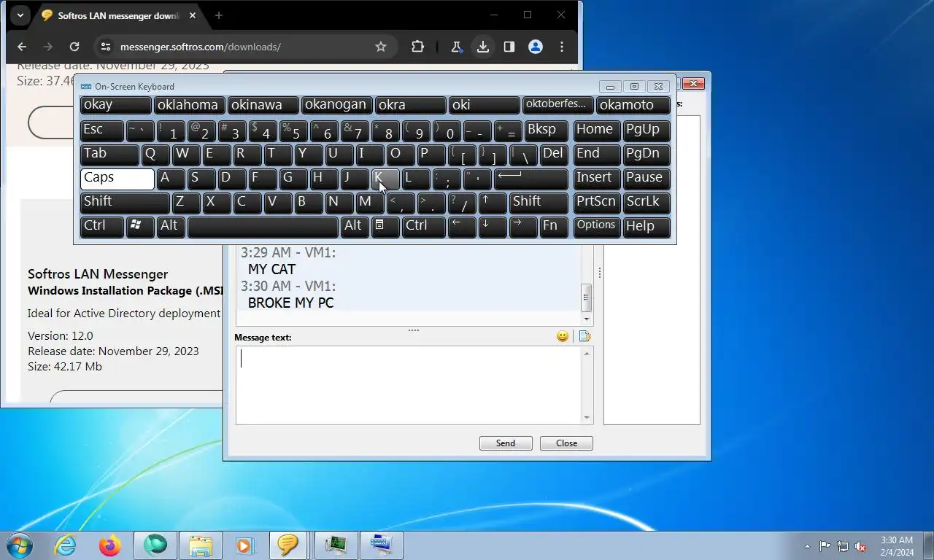Click the keyboard Enter key
Viewport: 934px width, 560px height.
[x=531, y=179]
